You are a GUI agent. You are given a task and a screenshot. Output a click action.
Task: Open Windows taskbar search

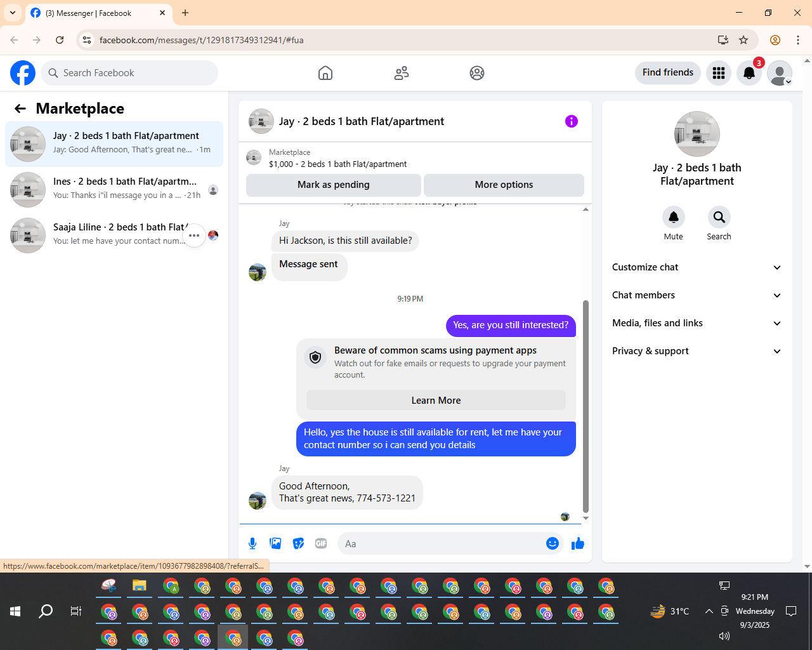(x=46, y=611)
